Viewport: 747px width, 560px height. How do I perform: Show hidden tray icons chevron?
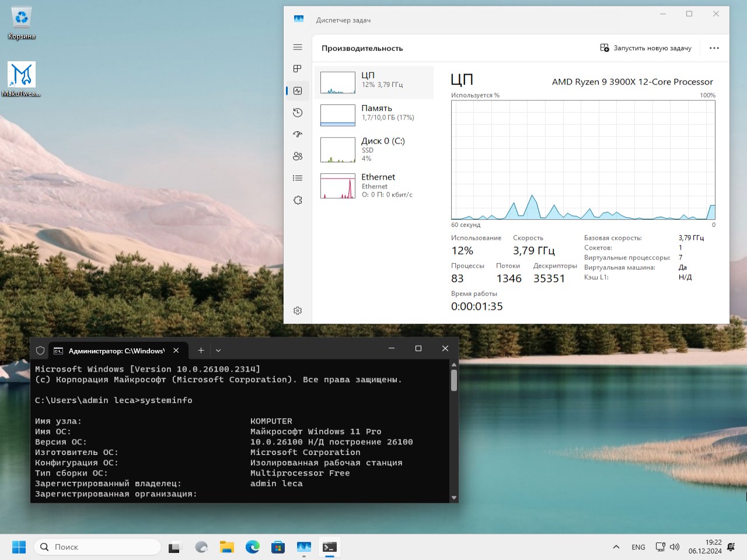(x=616, y=547)
